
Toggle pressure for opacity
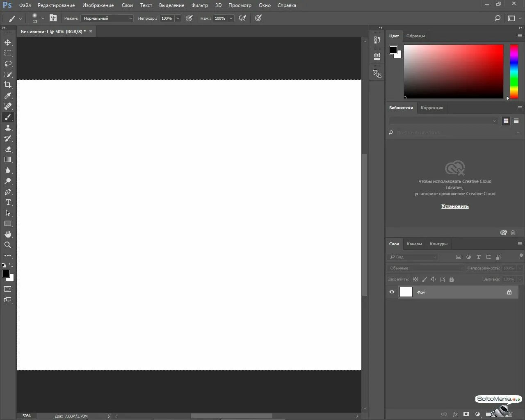point(189,18)
